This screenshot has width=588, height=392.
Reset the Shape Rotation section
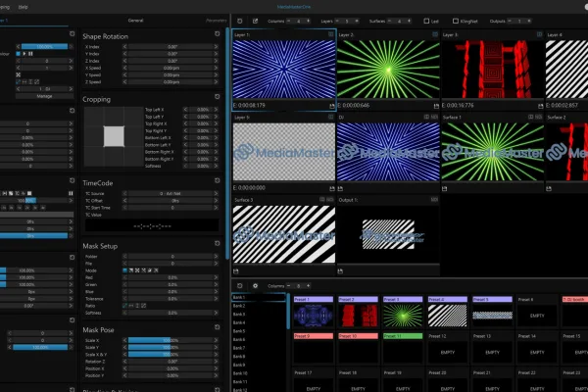[x=218, y=34]
